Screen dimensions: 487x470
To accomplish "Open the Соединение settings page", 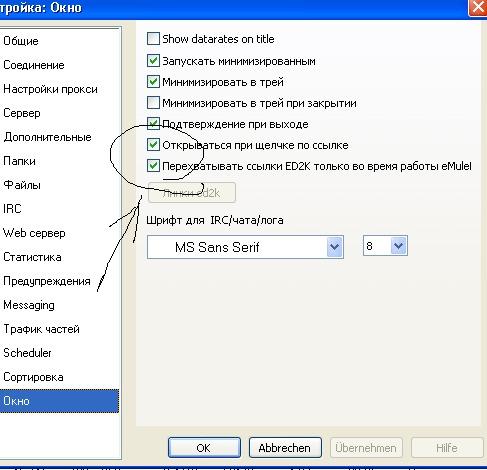I will click(x=34, y=65).
